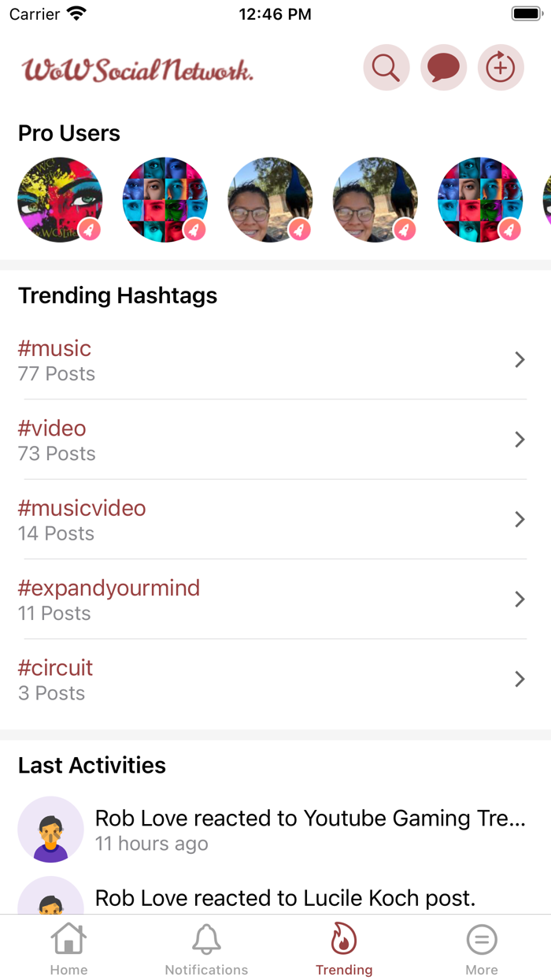Image resolution: width=551 pixels, height=980 pixels.
Task: Expand the #circuit hashtag chevron
Action: [x=520, y=679]
